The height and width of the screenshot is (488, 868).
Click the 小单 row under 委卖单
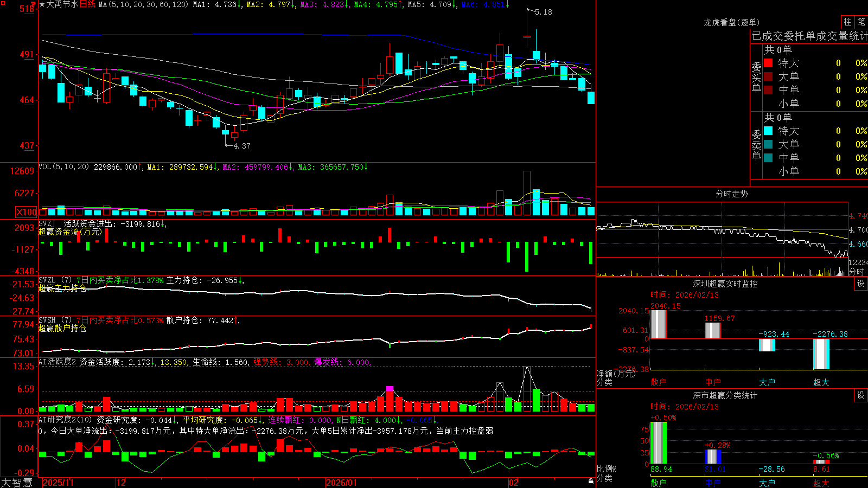(816, 171)
